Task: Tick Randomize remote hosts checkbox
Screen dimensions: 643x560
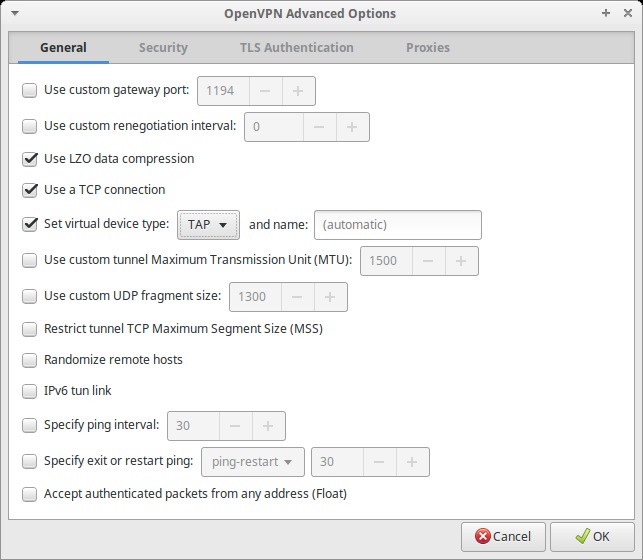Action: [x=30, y=360]
